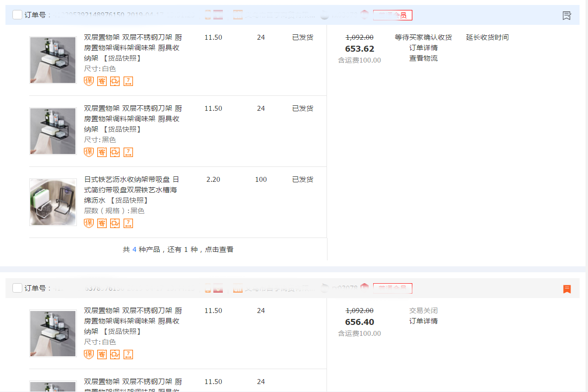Click the gray flag icon on the first order header

(567, 15)
